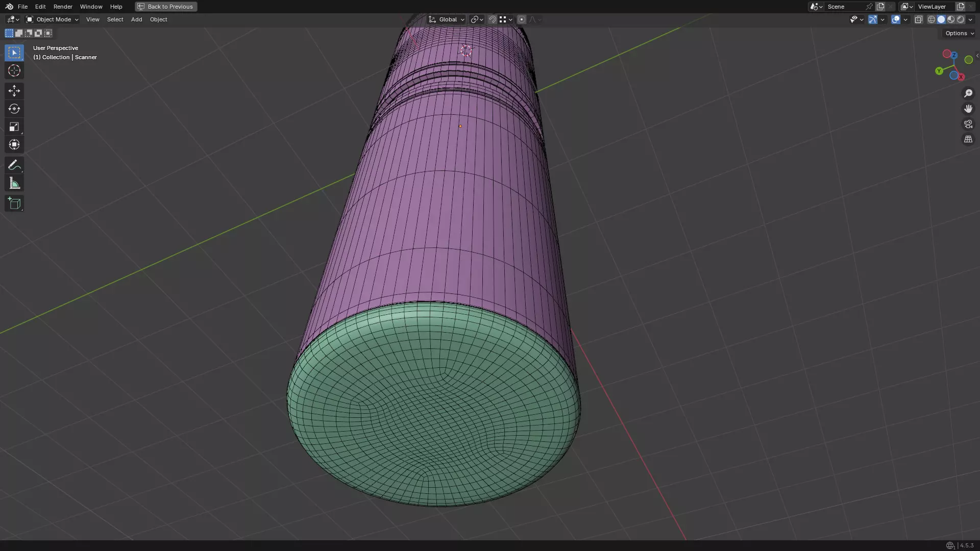The width and height of the screenshot is (980, 551).
Task: Click the hand pan-view icon
Action: click(x=968, y=109)
